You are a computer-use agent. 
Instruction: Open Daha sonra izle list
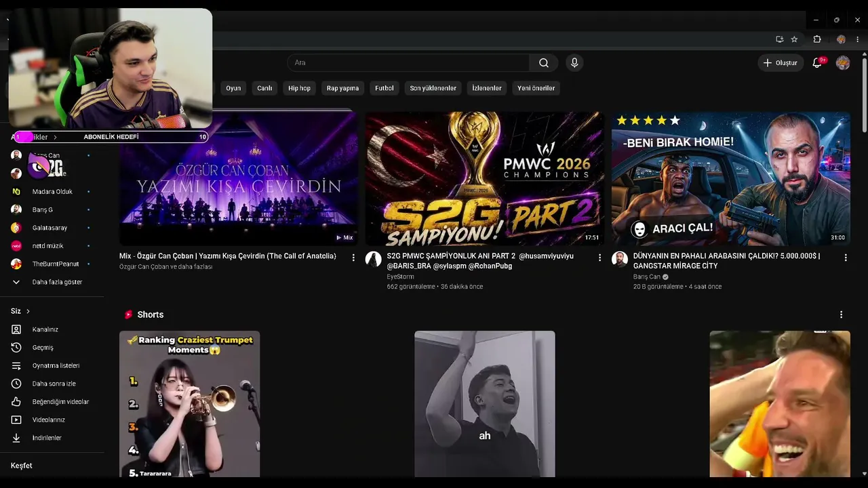(52, 384)
